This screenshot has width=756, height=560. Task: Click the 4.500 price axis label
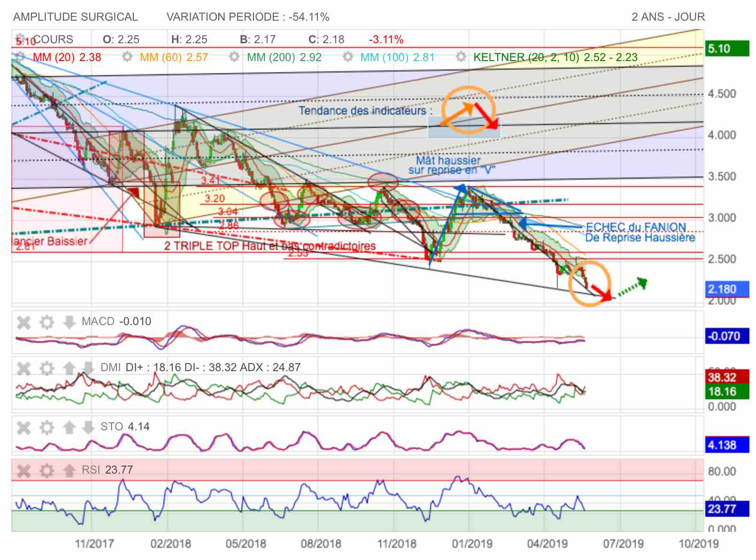point(722,93)
